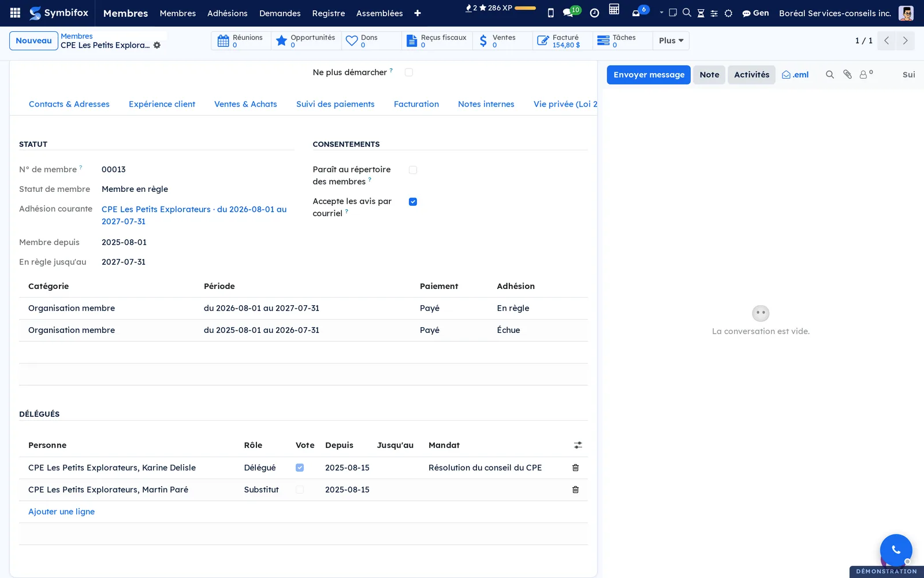Click the sticky note icon in top bar
The width and height of the screenshot is (924, 578).
(x=673, y=13)
